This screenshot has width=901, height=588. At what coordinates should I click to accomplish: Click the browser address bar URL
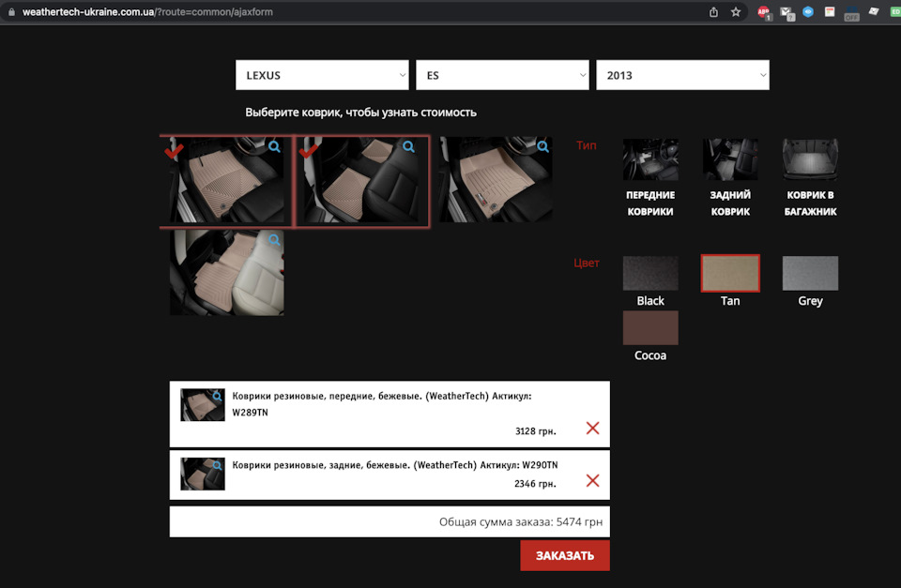coord(147,11)
